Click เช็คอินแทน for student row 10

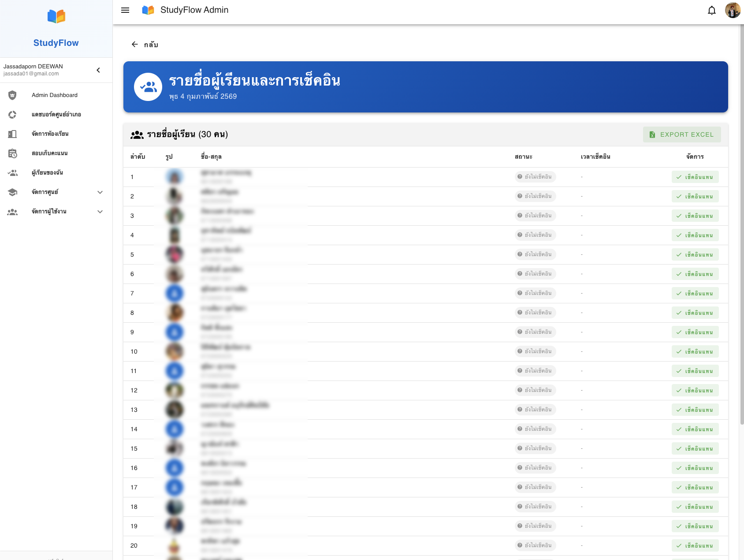pos(695,352)
